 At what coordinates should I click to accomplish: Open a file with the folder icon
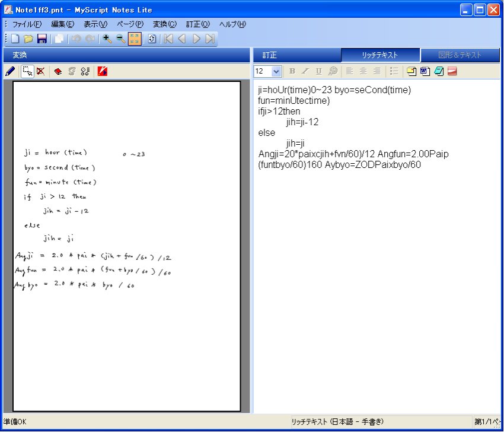(x=28, y=39)
